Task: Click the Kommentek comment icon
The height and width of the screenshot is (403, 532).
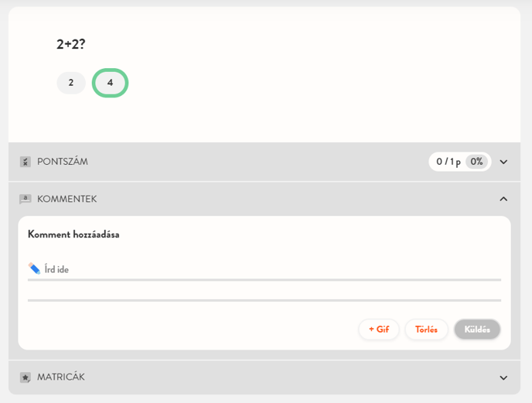Action: click(x=25, y=199)
